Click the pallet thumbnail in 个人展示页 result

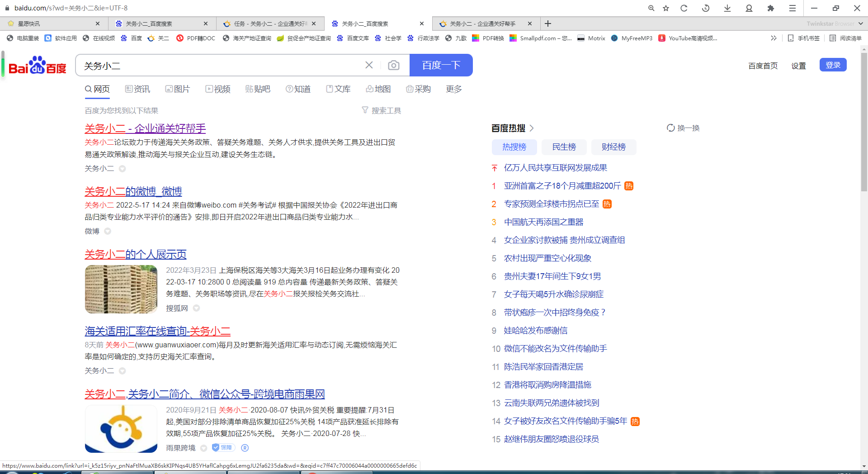(121, 289)
